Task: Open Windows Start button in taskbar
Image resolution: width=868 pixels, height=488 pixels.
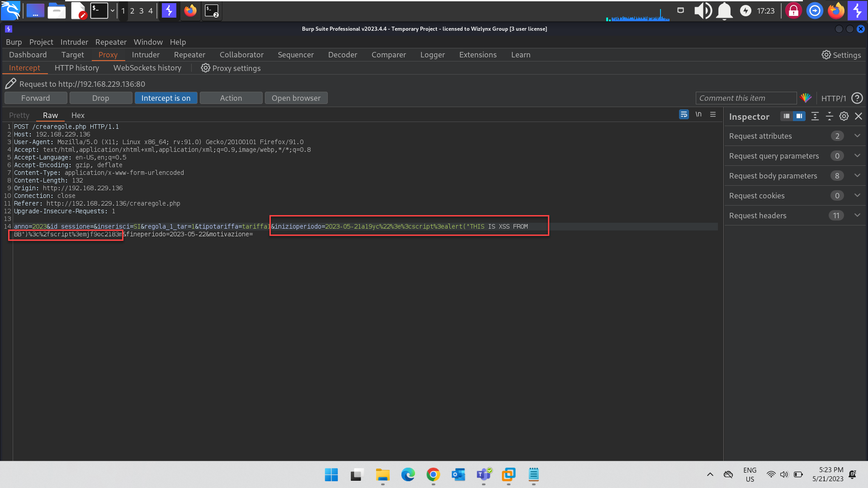Action: 331,474
